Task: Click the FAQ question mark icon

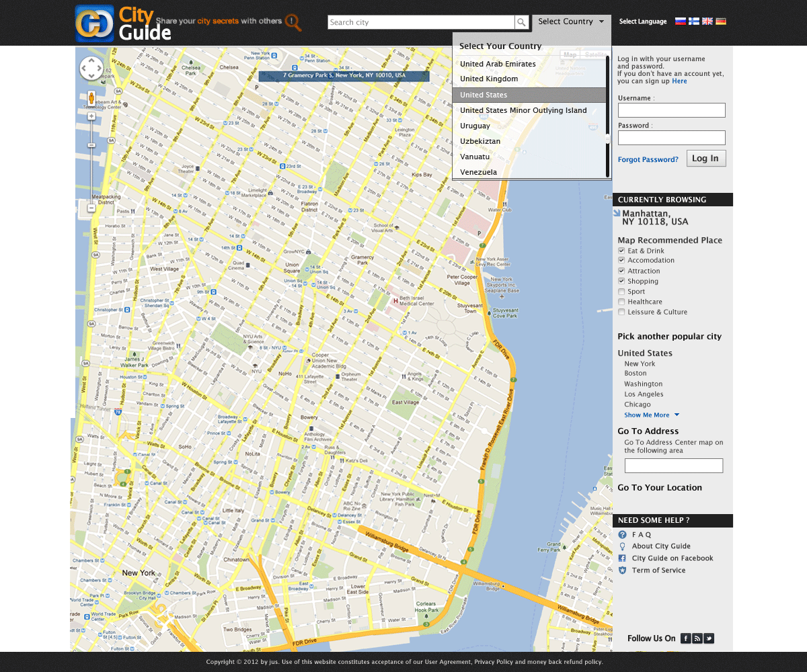Action: 622,535
